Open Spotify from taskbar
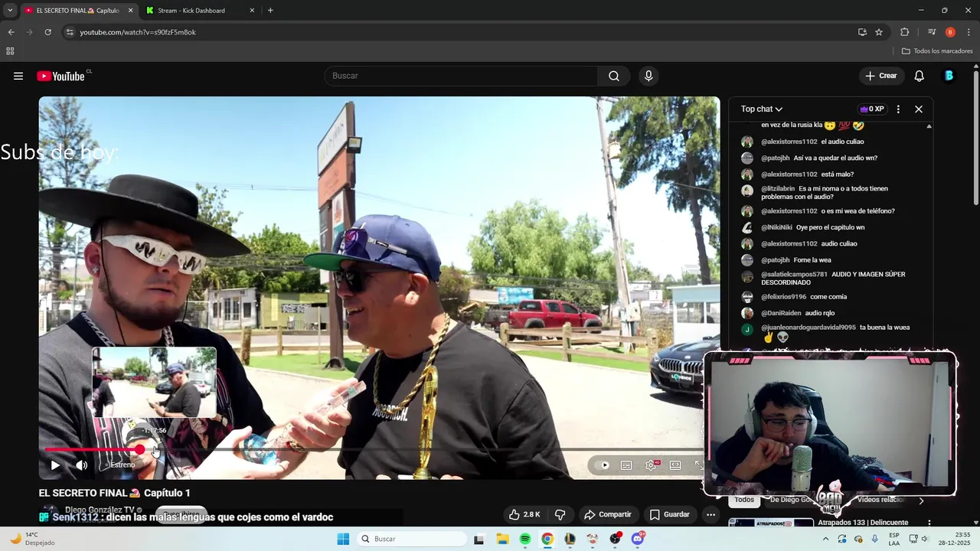This screenshot has height=551, width=980. click(x=525, y=539)
